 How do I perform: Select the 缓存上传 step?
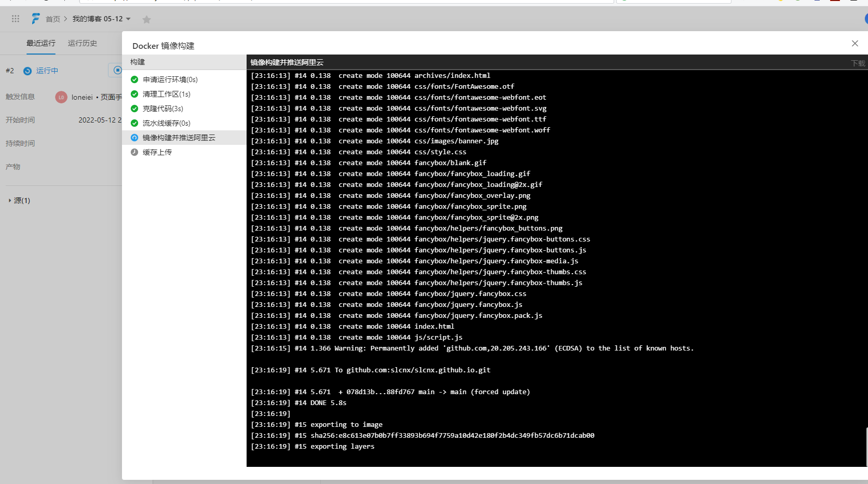(x=184, y=152)
